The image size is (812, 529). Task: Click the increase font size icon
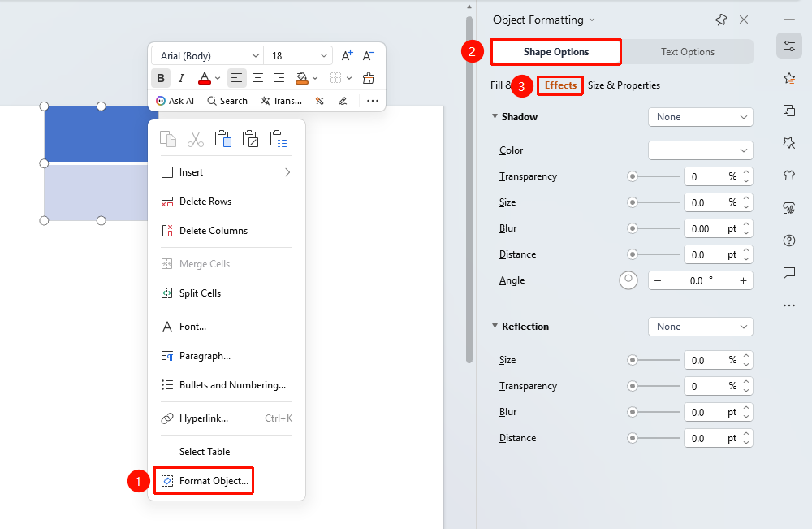(347, 55)
